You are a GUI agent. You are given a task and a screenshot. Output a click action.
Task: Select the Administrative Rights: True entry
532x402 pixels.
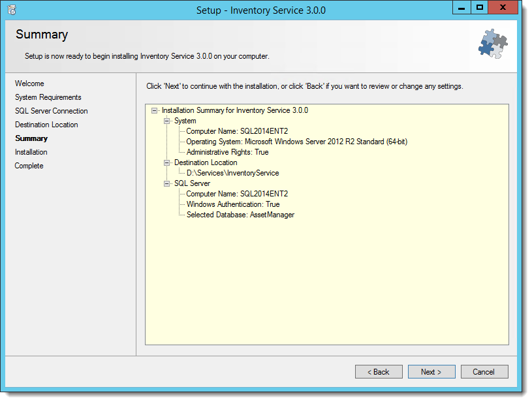click(228, 152)
